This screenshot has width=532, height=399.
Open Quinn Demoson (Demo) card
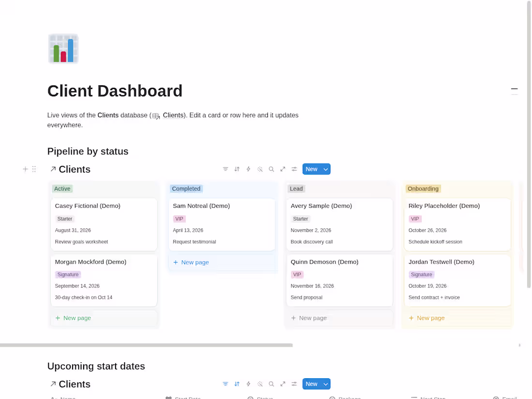pyautogui.click(x=340, y=280)
